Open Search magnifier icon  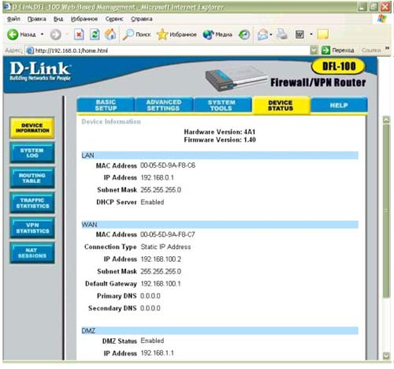click(x=128, y=34)
